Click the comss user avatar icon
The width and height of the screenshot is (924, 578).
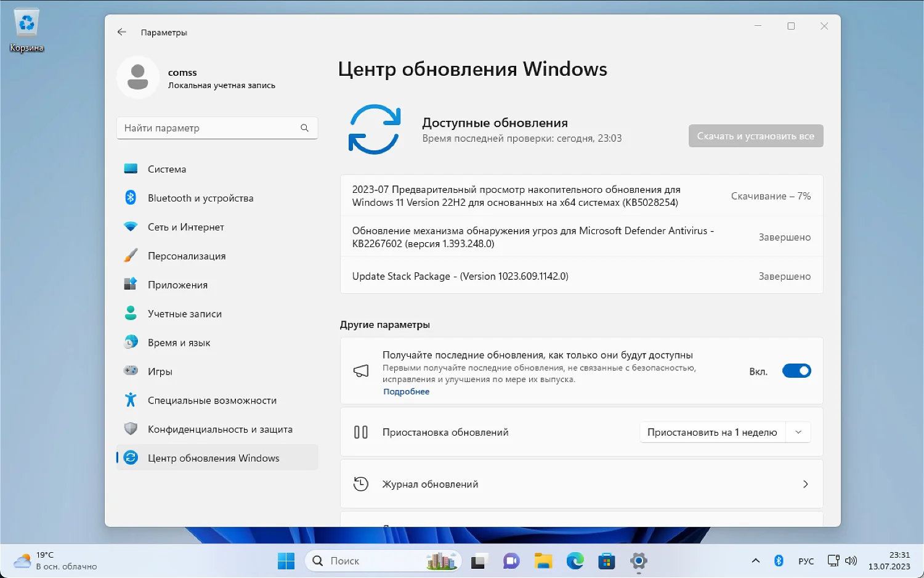pyautogui.click(x=137, y=78)
